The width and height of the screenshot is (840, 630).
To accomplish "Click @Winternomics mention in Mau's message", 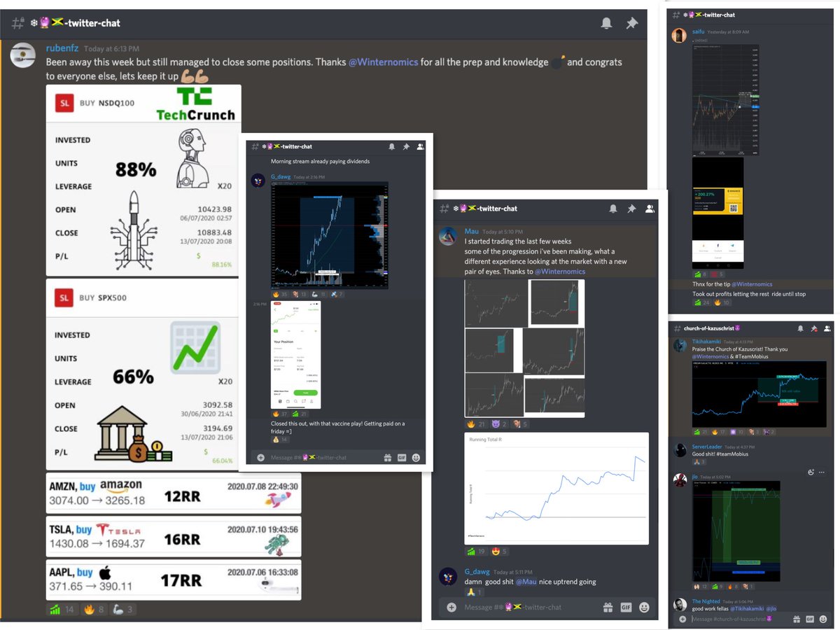I will [x=560, y=271].
